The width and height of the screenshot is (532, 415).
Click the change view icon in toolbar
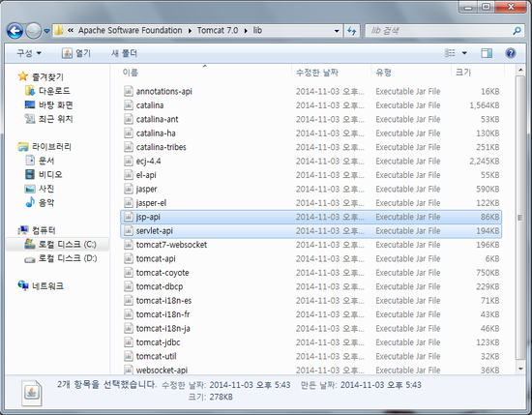[450, 53]
